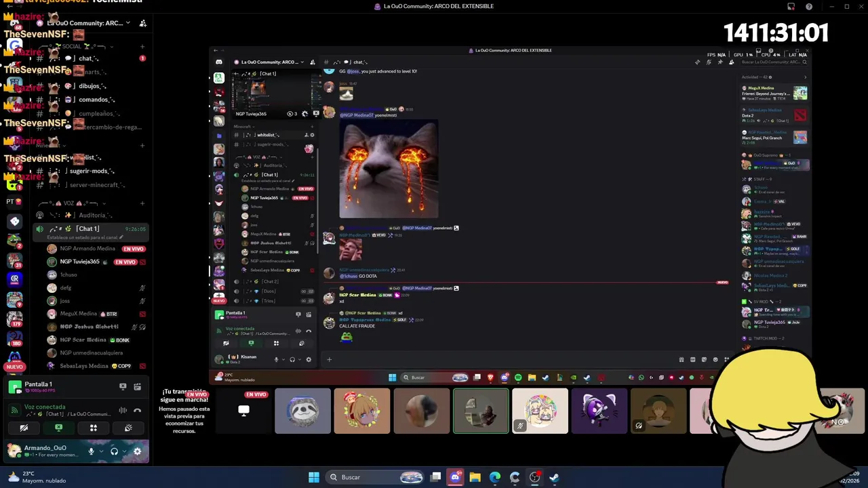Select the anime girl avatar participant tile
This screenshot has height=488, width=868.
pos(362,411)
